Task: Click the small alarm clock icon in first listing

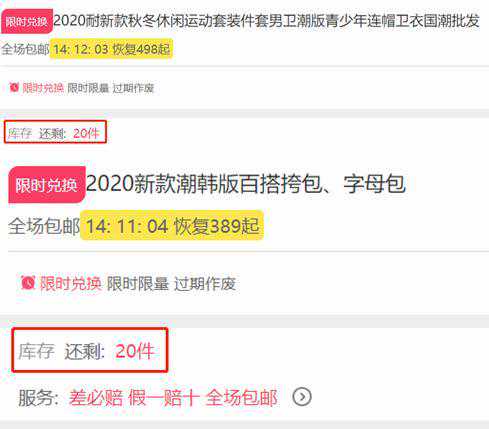Action: point(14,87)
